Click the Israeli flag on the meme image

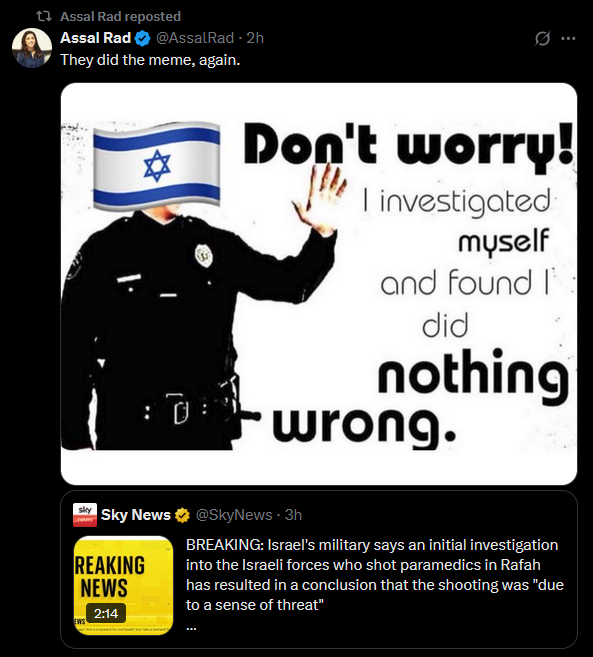pos(156,166)
